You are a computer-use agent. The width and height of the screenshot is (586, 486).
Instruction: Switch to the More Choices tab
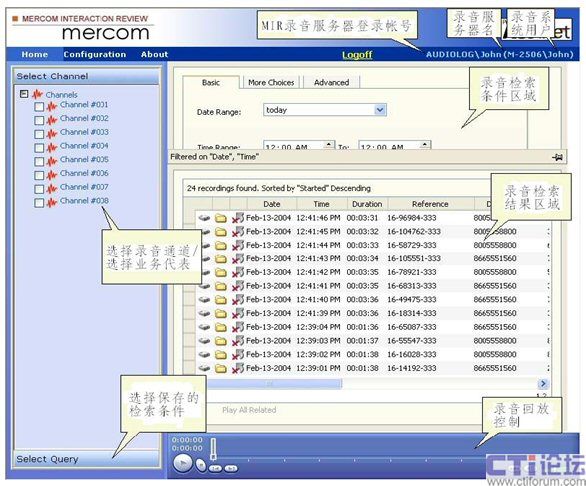[271, 83]
